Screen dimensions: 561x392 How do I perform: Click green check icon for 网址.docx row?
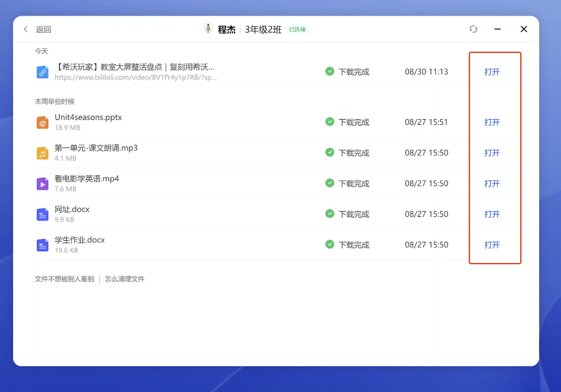tap(330, 214)
